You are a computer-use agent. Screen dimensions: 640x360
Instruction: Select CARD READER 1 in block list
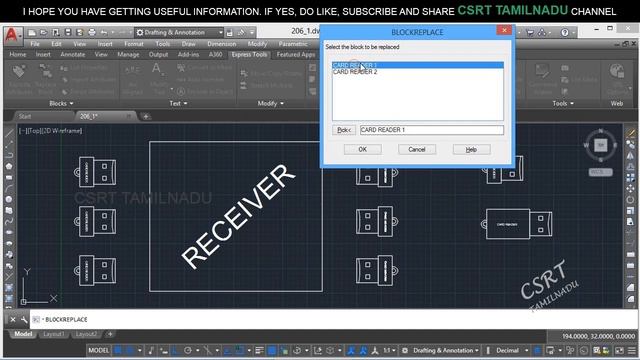(x=418, y=65)
